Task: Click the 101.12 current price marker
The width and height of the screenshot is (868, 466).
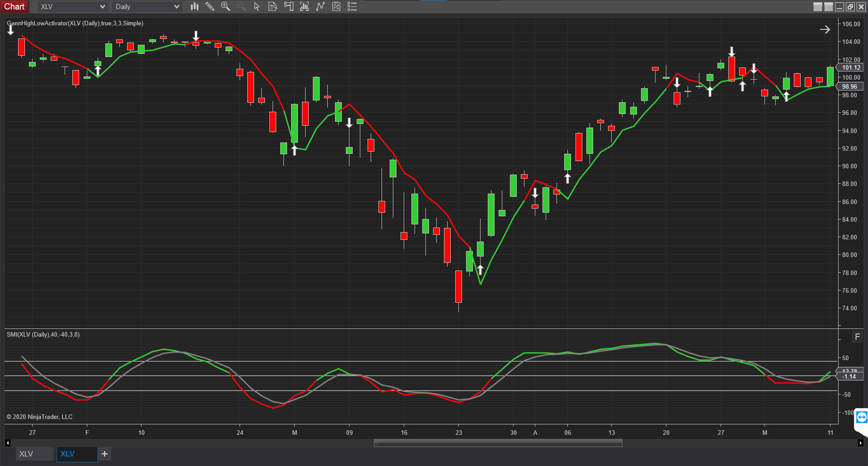Action: pyautogui.click(x=851, y=67)
